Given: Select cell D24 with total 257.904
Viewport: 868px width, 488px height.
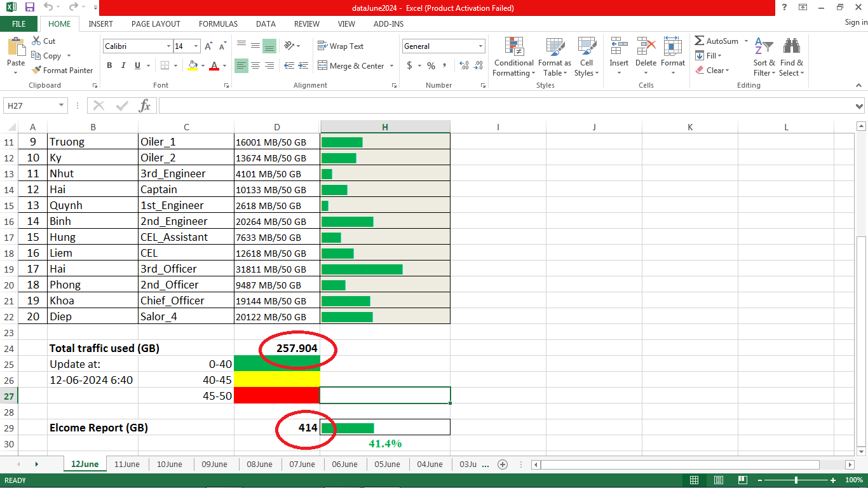Looking at the screenshot, I should pyautogui.click(x=277, y=348).
